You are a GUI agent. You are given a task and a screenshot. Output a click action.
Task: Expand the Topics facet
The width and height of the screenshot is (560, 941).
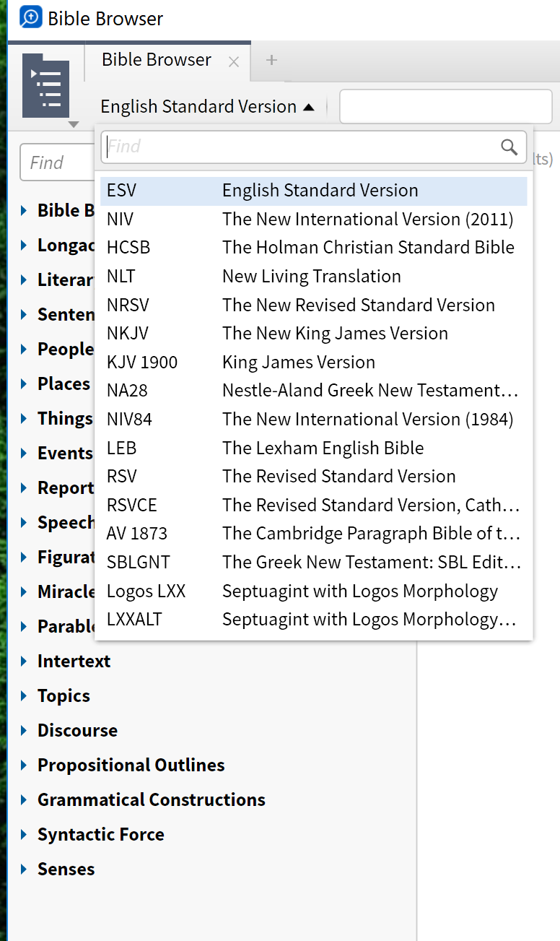click(24, 695)
